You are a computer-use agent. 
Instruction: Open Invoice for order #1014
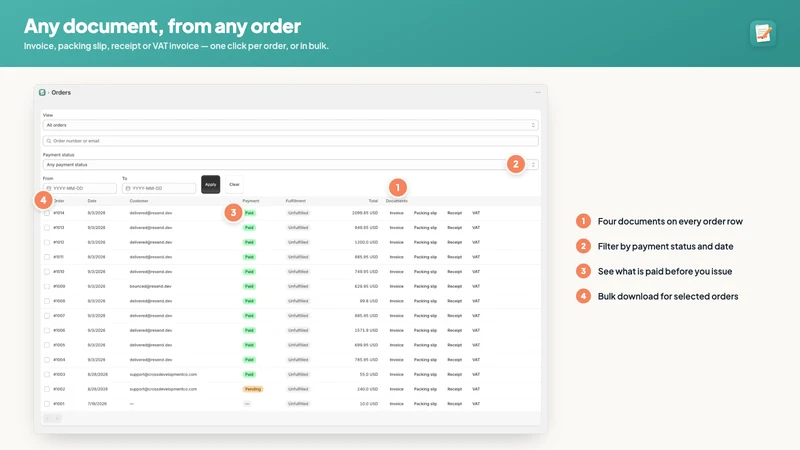coord(396,213)
